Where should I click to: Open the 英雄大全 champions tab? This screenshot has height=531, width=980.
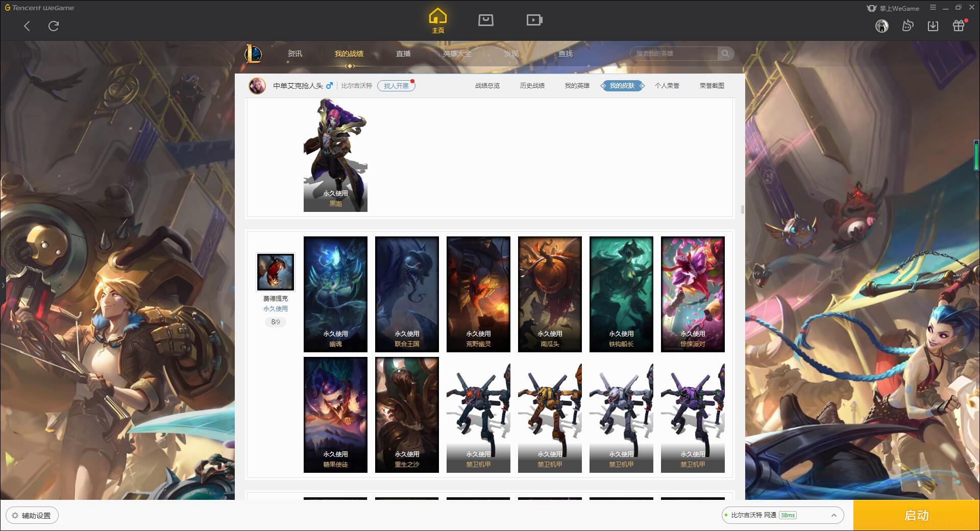coord(457,54)
